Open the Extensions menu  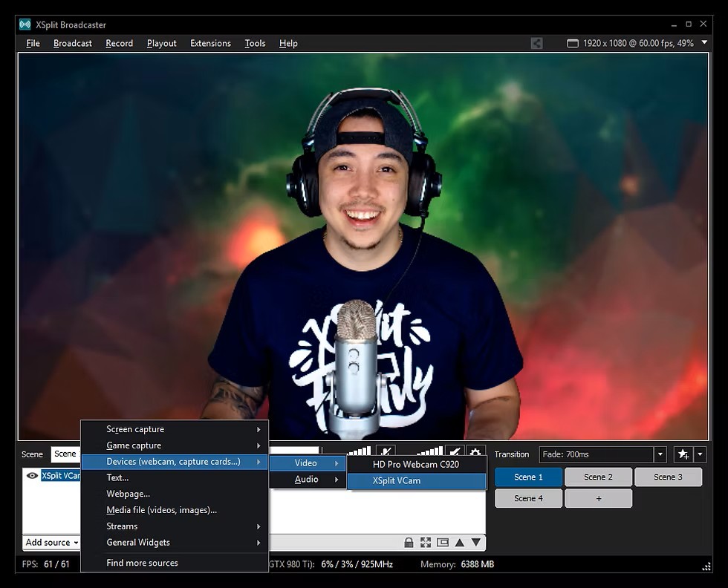tap(210, 43)
